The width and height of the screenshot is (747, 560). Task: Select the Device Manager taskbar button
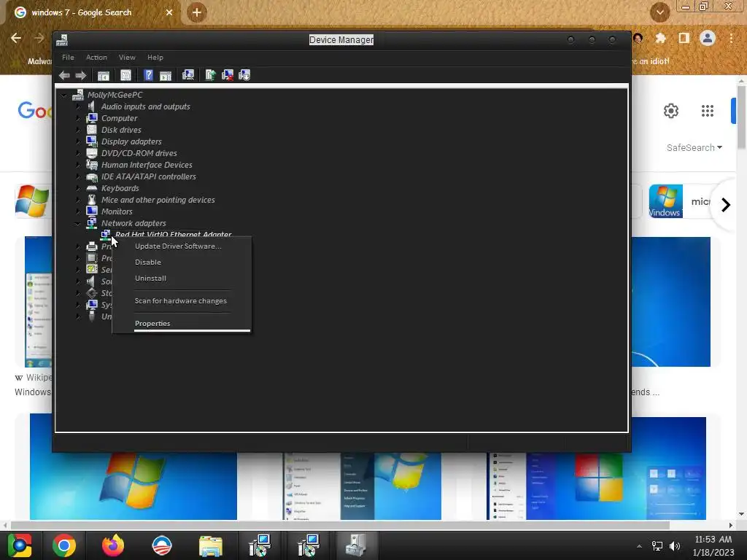356,545
